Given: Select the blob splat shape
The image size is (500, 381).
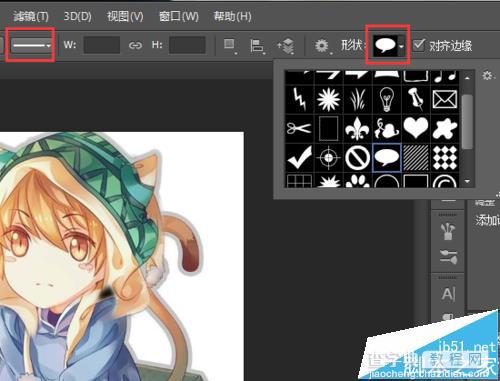Looking at the screenshot, I should click(x=445, y=128).
